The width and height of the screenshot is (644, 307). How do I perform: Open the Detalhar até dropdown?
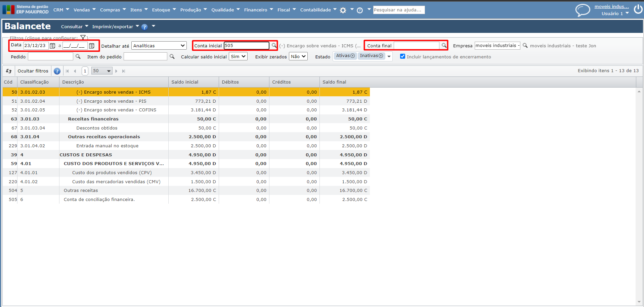(159, 46)
